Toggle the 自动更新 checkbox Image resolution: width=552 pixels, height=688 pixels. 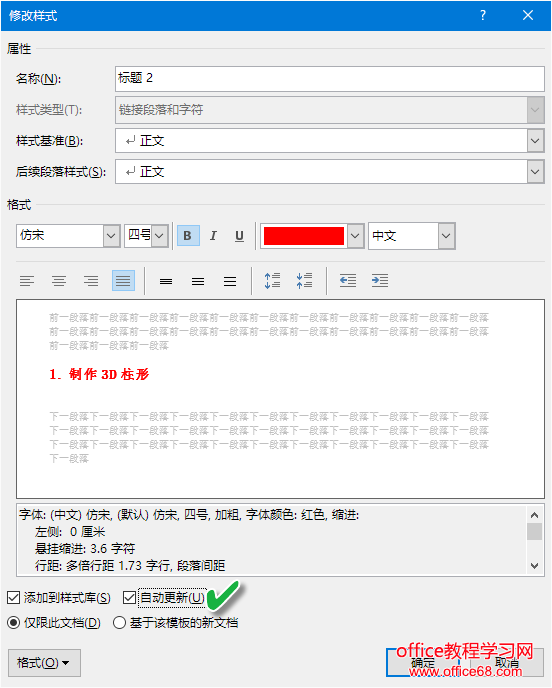click(129, 598)
